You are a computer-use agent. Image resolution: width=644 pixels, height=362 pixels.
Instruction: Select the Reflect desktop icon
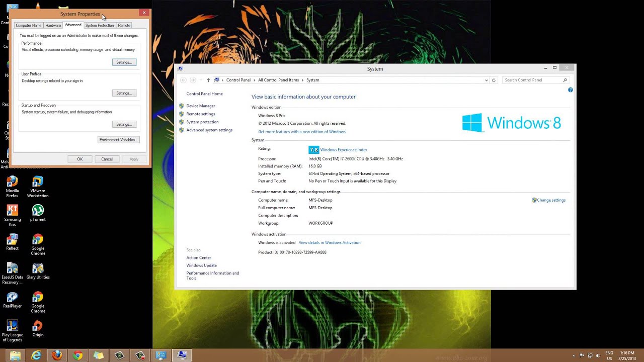(x=12, y=242)
